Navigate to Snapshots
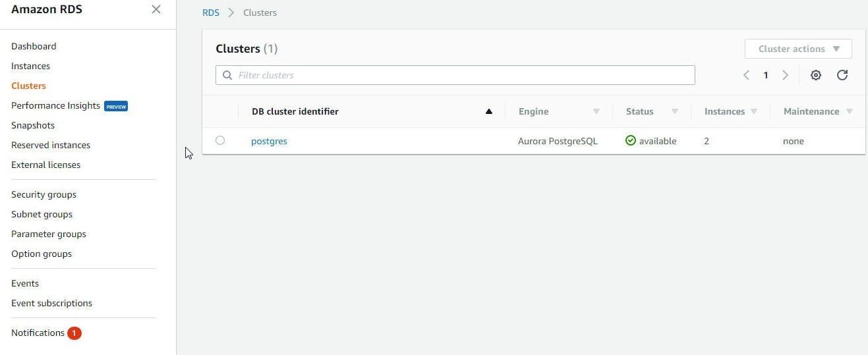 [x=33, y=125]
